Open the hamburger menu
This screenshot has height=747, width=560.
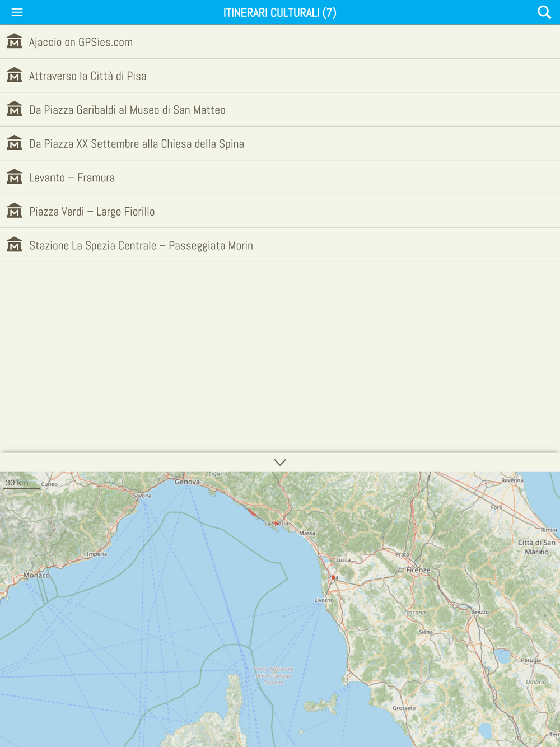point(17,12)
